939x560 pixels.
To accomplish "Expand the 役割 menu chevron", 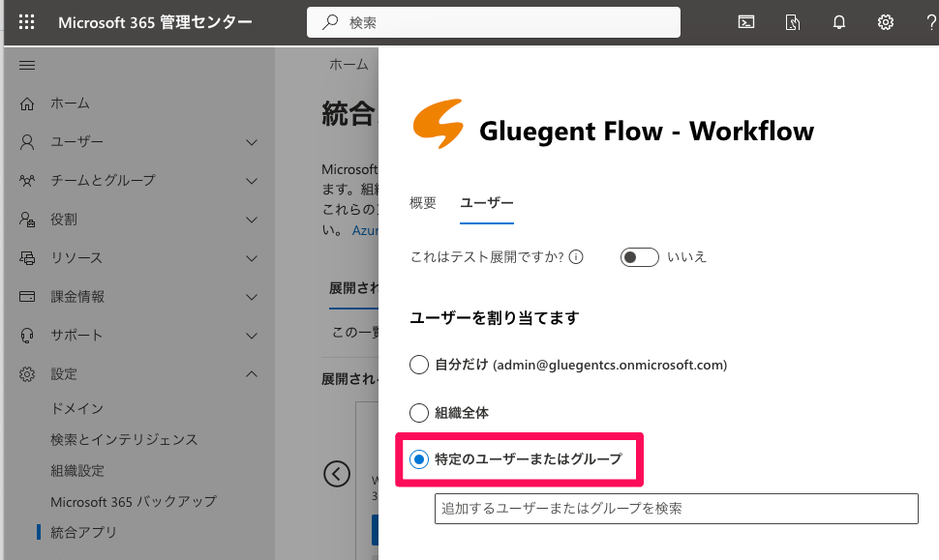I will coord(252,220).
